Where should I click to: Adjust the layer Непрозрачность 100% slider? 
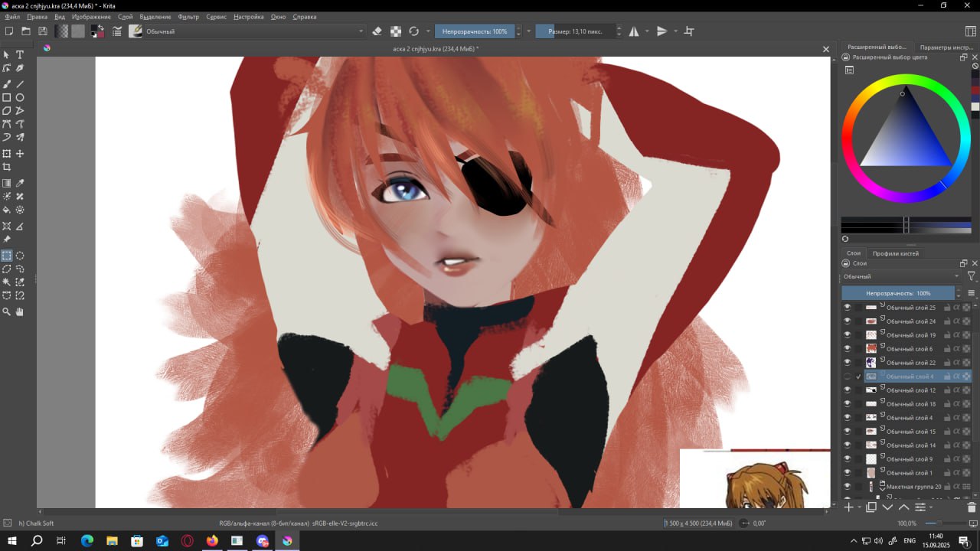click(898, 293)
